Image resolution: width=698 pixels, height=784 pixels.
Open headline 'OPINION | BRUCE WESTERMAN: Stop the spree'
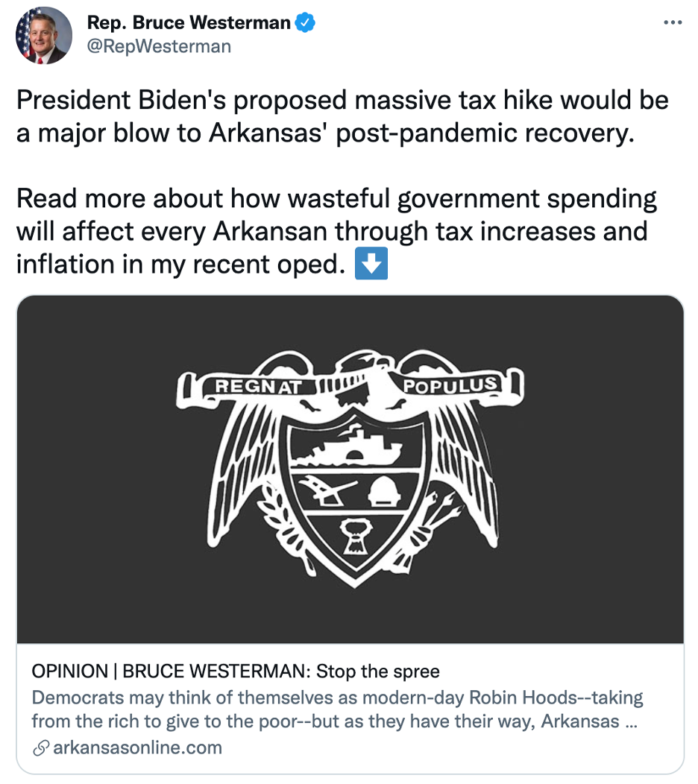click(236, 671)
